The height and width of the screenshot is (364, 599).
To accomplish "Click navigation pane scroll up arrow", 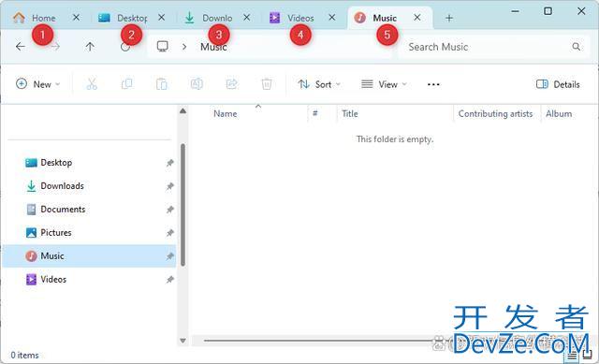I will pos(183,111).
